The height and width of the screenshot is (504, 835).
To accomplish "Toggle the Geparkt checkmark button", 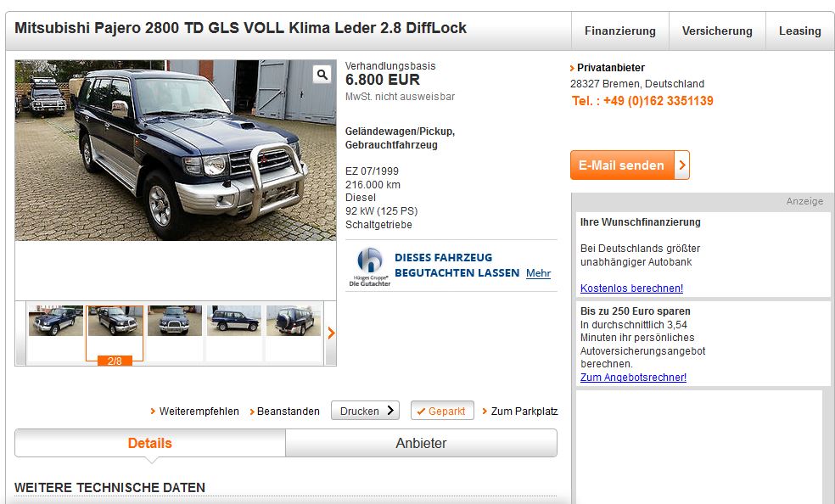I will tap(442, 411).
